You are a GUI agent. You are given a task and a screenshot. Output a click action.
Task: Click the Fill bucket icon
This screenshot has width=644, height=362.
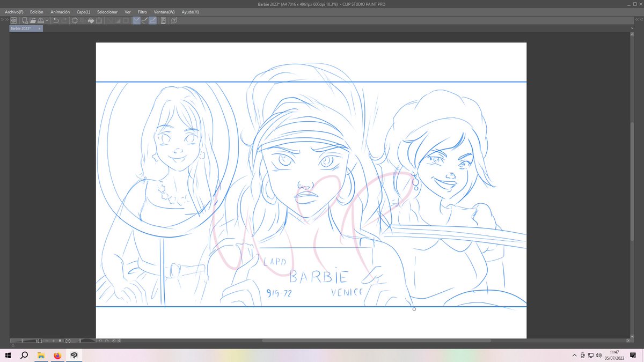pos(91,20)
